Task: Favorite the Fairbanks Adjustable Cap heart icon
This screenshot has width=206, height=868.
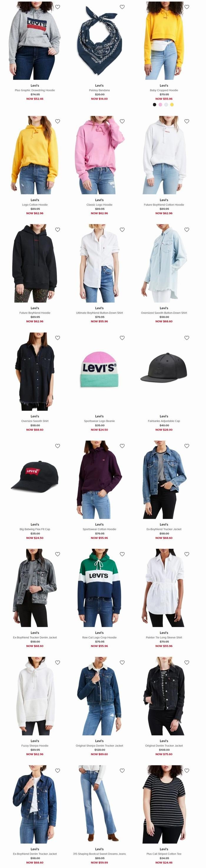Action: pos(187,338)
